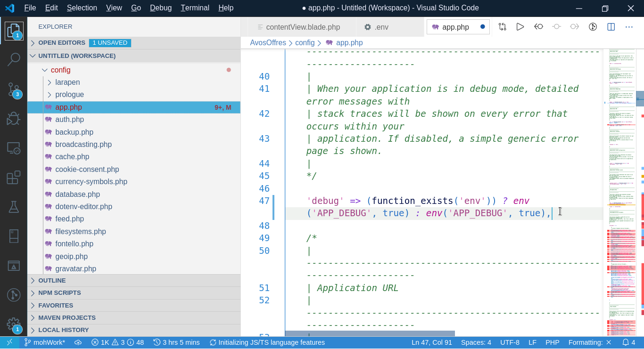Expand the Outline section
Image resolution: width=644 pixels, height=349 pixels.
click(134, 281)
